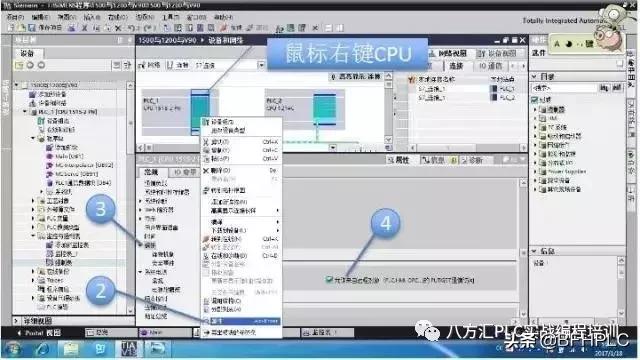Expand Power Supplies folder in catalog
The height and width of the screenshot is (360, 640).
(535, 171)
